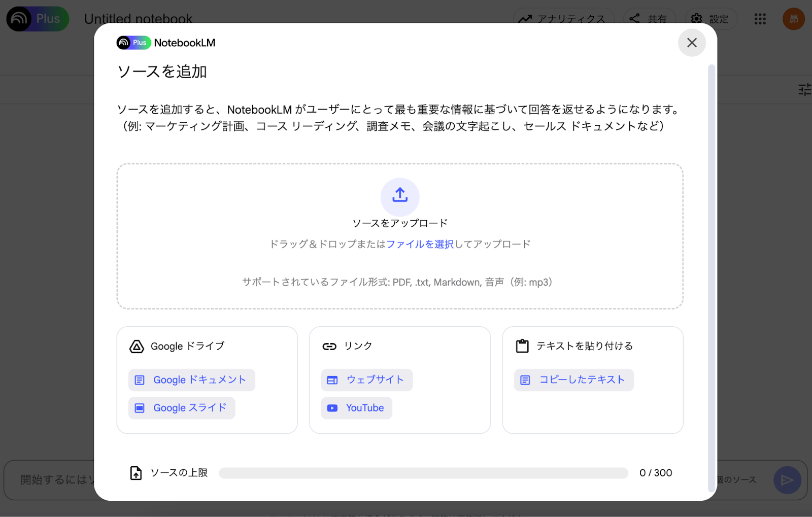The image size is (812, 517).
Task: Add a ウェブサイト link source
Action: pyautogui.click(x=366, y=380)
